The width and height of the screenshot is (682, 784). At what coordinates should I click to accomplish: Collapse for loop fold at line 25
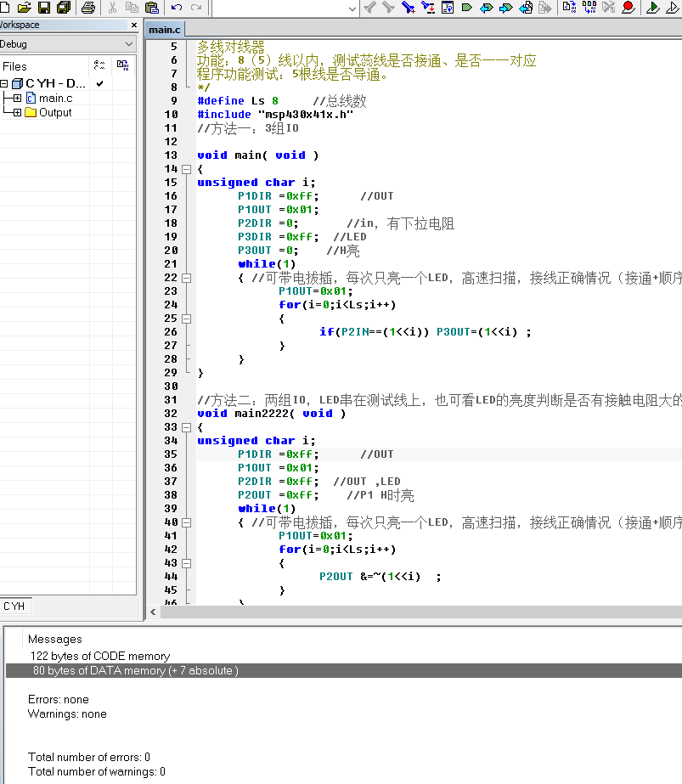[x=187, y=319]
